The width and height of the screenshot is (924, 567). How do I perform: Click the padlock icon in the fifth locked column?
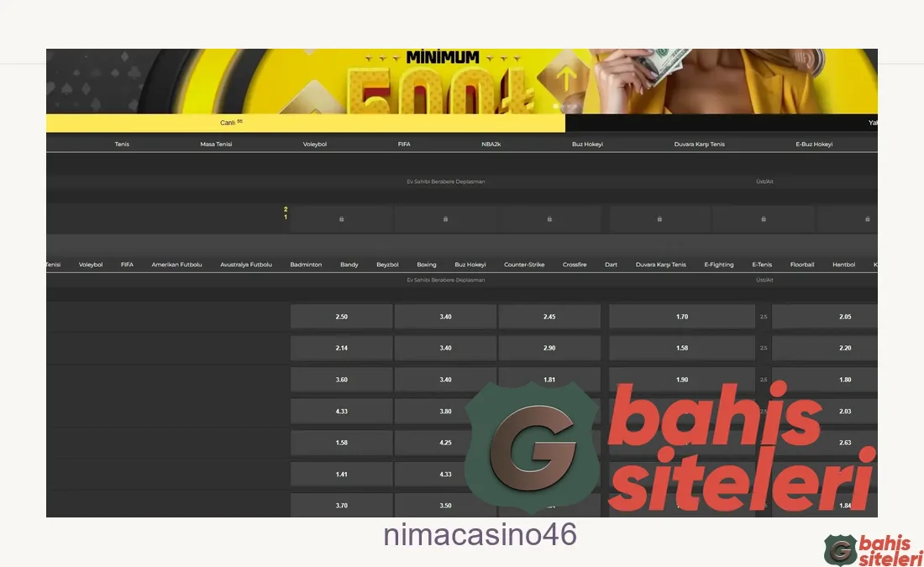[763, 218]
